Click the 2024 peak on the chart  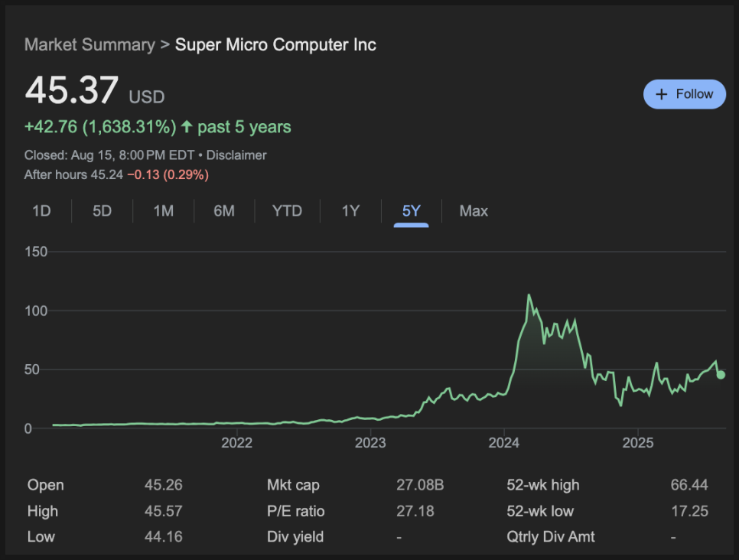(529, 295)
